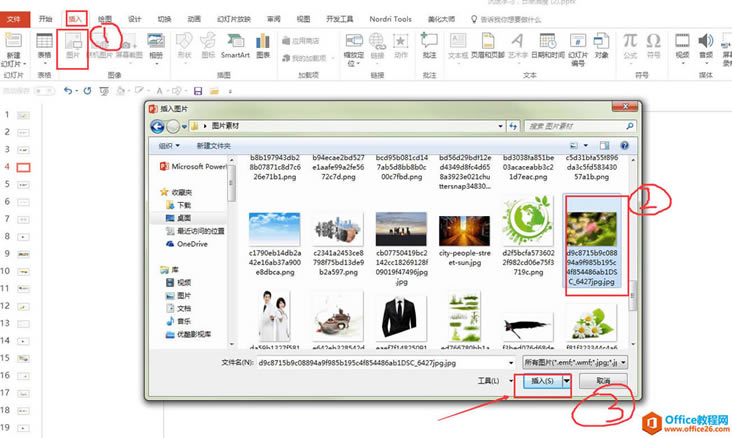Viewport: 732px width, 438px height.
Task: Switch to the Insert (插入) tab
Action: (x=75, y=19)
